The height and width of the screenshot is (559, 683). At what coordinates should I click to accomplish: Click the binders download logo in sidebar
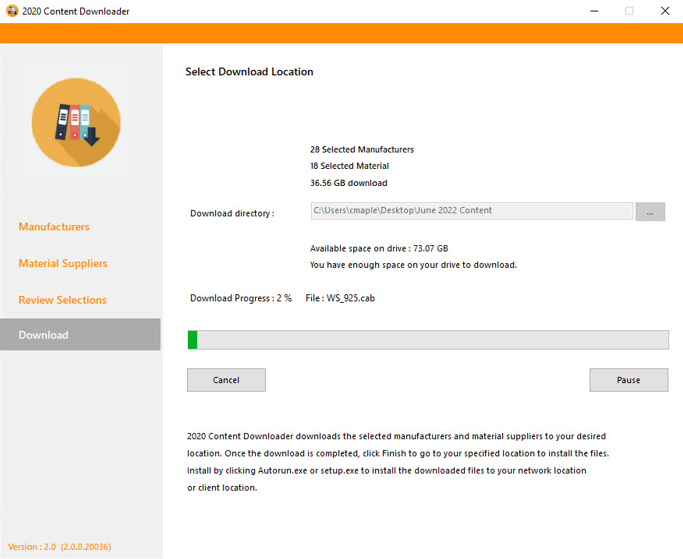point(76,122)
